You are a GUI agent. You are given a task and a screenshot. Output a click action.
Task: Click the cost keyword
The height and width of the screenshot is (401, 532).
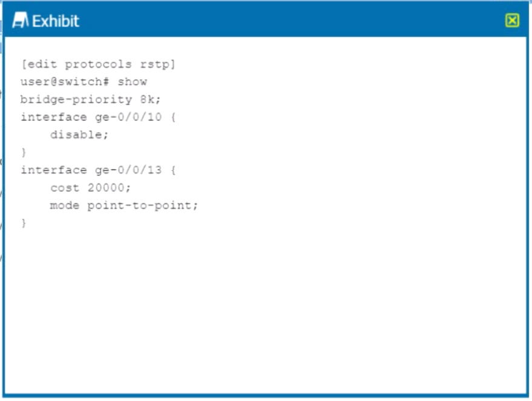65,187
